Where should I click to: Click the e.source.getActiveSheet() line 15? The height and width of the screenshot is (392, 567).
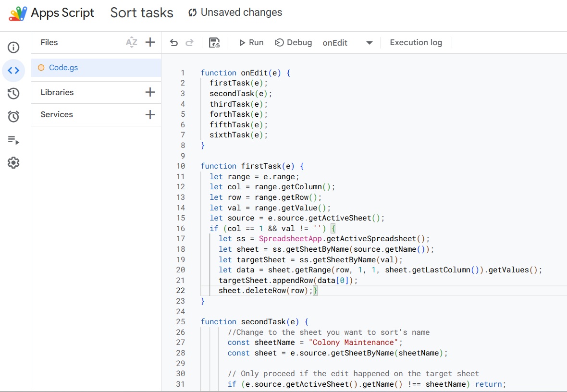tap(297, 218)
